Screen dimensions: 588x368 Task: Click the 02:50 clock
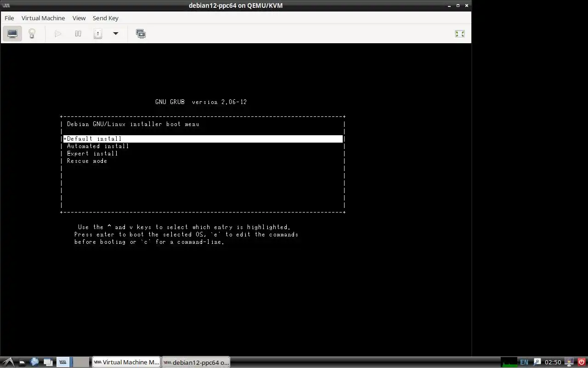click(553, 362)
